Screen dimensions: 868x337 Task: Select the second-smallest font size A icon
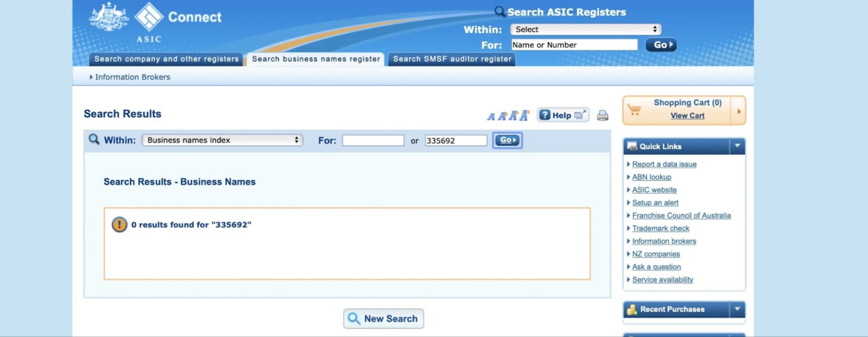(502, 116)
